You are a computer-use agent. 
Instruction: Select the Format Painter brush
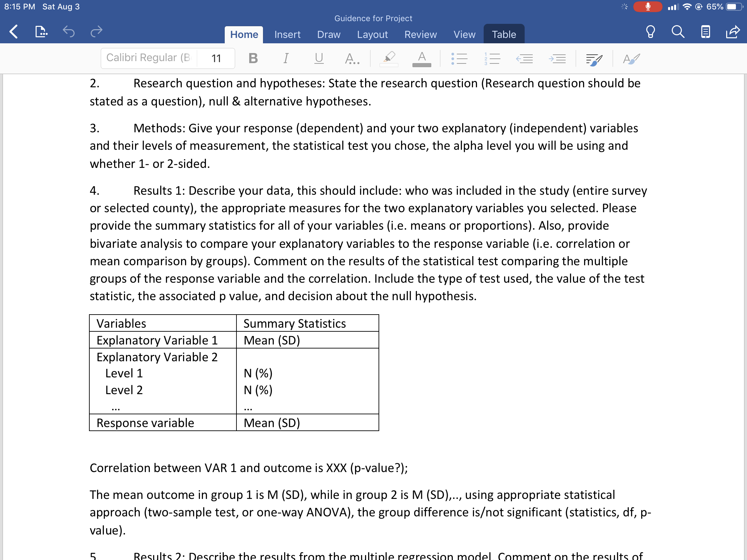point(594,58)
